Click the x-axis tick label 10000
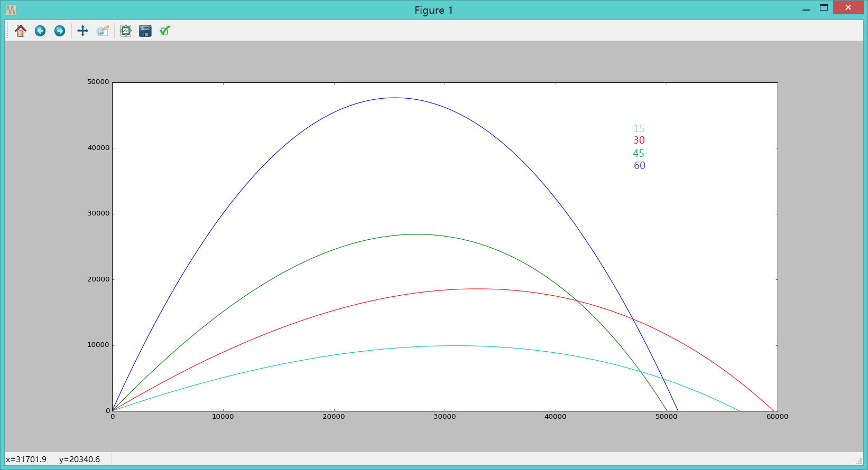This screenshot has height=470, width=868. pos(223,417)
